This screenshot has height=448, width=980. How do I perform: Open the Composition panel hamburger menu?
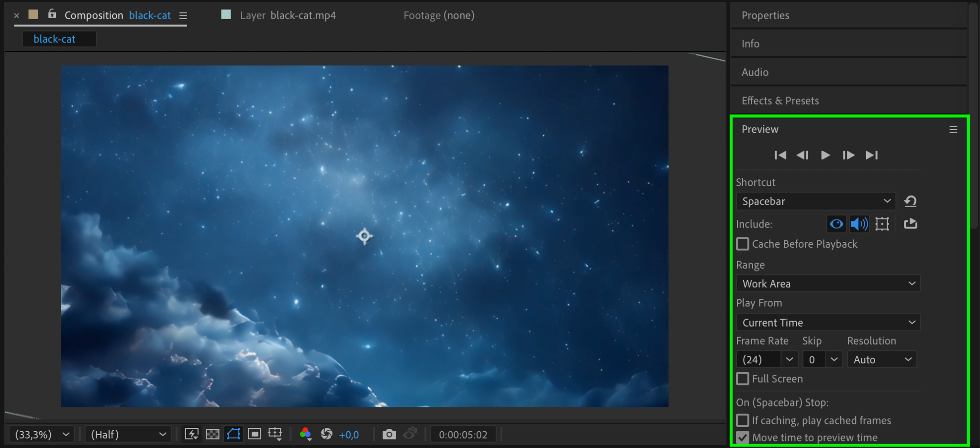[183, 16]
